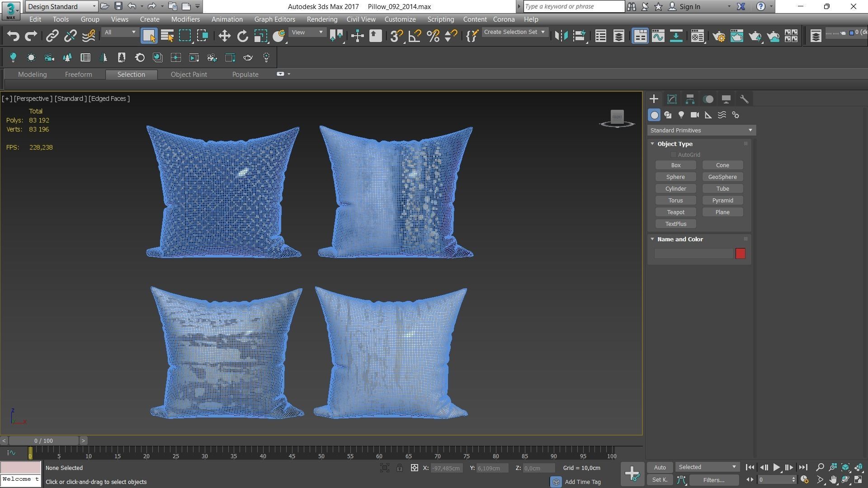Toggle Window/Crossing selection mode

pyautogui.click(x=203, y=36)
